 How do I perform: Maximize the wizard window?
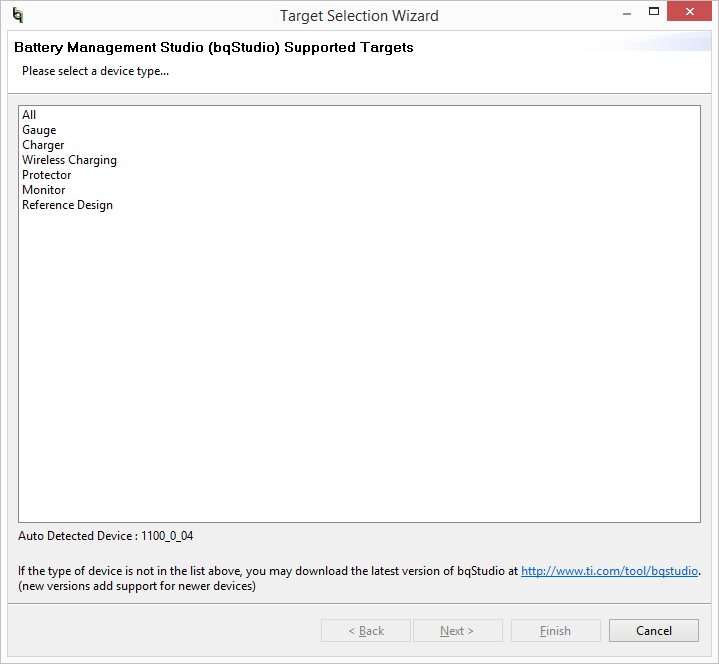[654, 11]
